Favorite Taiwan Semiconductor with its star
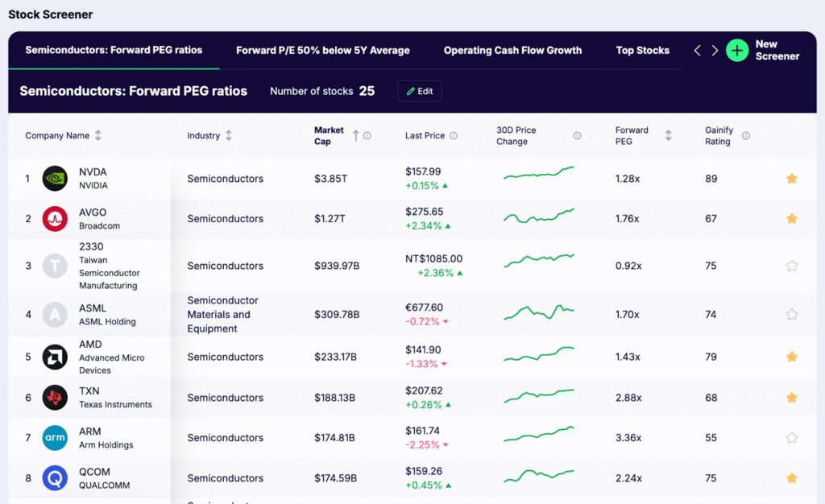This screenshot has width=825, height=504. pos(792,266)
